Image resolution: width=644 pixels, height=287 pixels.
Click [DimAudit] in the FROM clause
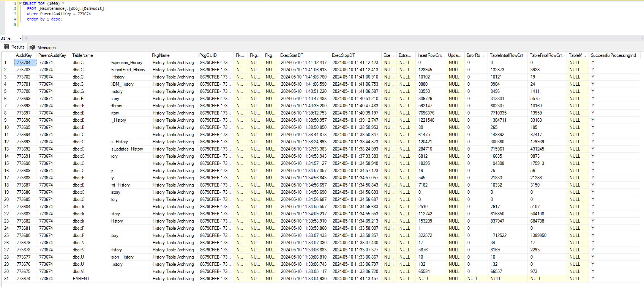pos(93,9)
